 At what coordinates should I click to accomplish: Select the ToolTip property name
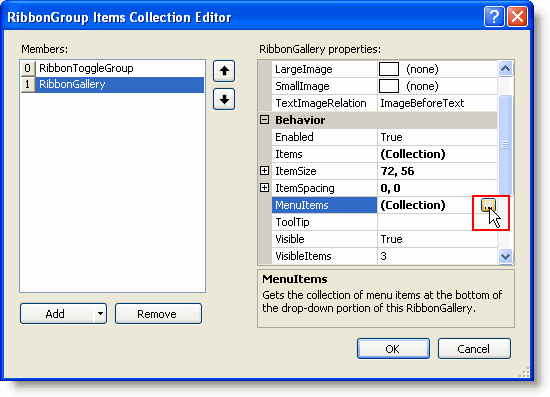pyautogui.click(x=324, y=222)
